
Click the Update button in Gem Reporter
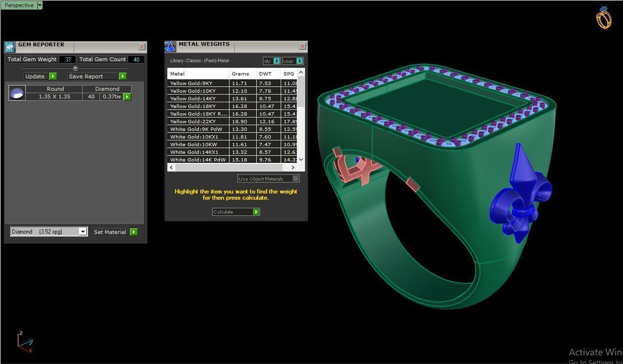tap(35, 76)
